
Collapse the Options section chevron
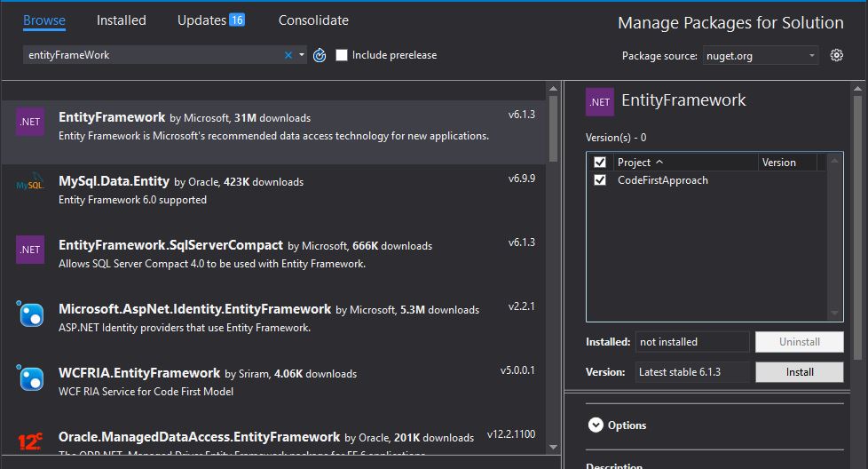pyautogui.click(x=596, y=425)
